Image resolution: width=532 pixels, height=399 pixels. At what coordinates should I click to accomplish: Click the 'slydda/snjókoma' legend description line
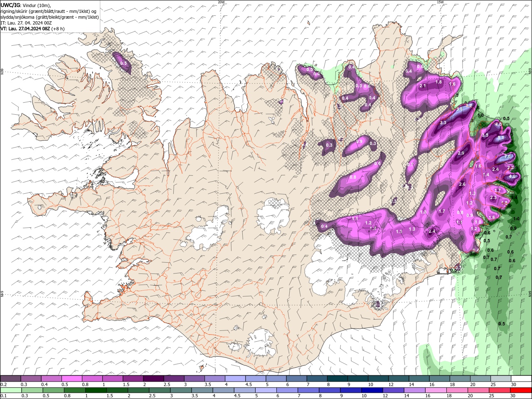pos(49,17)
